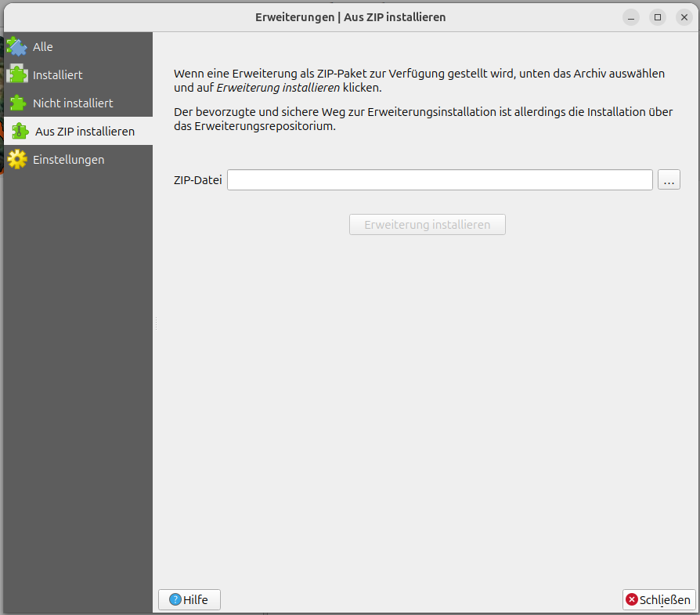
Task: Go to the 'Einstellungen' tab label
Action: click(x=68, y=160)
